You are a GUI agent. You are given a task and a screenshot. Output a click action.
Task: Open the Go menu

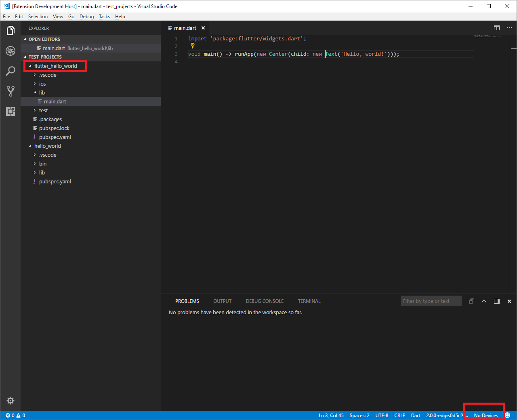click(71, 17)
